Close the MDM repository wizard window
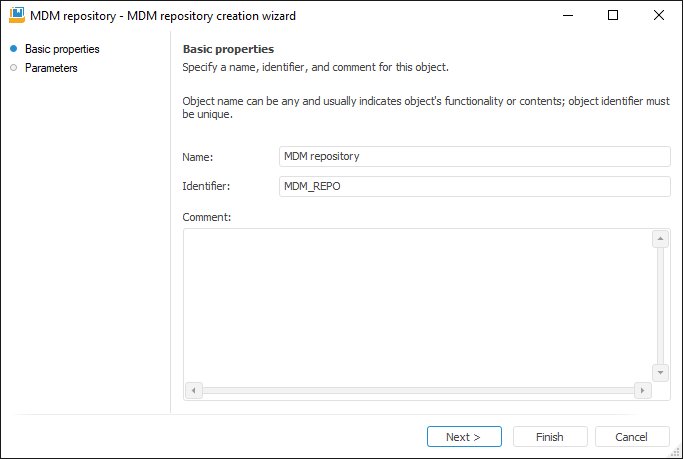Image resolution: width=684 pixels, height=459 pixels. click(658, 16)
